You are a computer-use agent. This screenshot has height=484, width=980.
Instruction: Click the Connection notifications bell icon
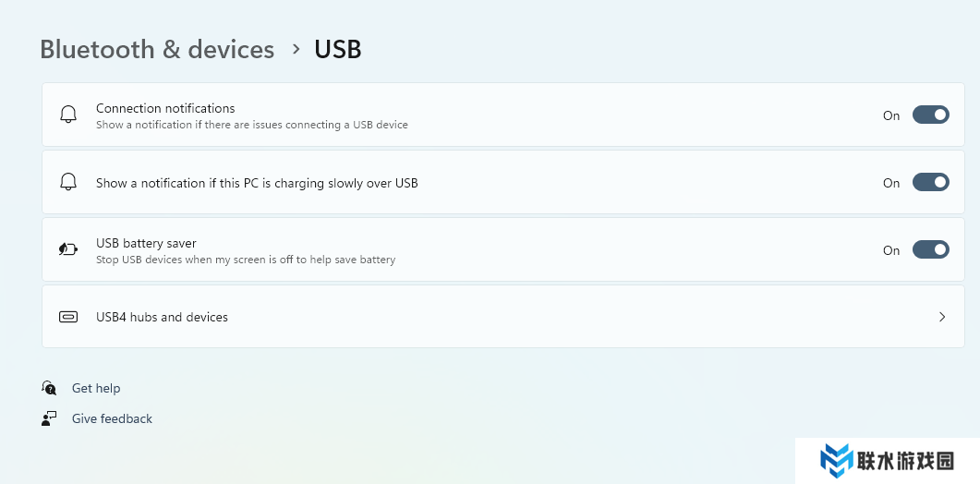click(x=67, y=115)
